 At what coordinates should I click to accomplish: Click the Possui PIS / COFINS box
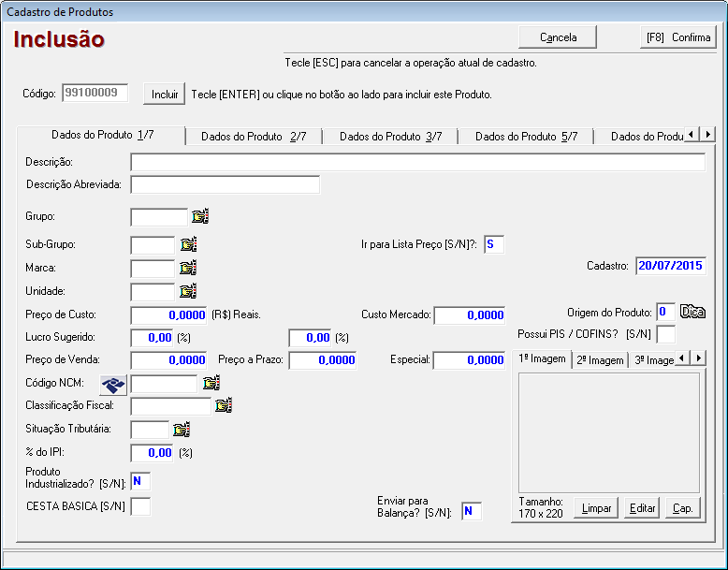(665, 334)
